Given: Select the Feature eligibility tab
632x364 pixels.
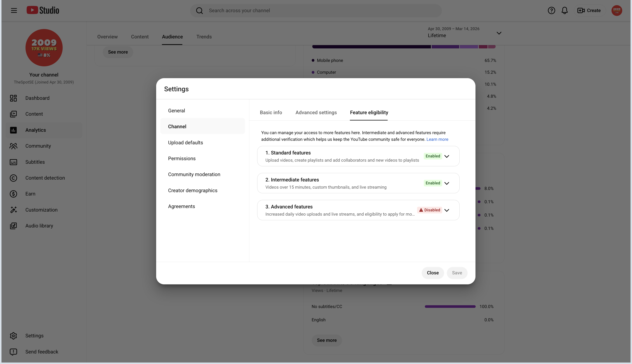Looking at the screenshot, I should 369,113.
